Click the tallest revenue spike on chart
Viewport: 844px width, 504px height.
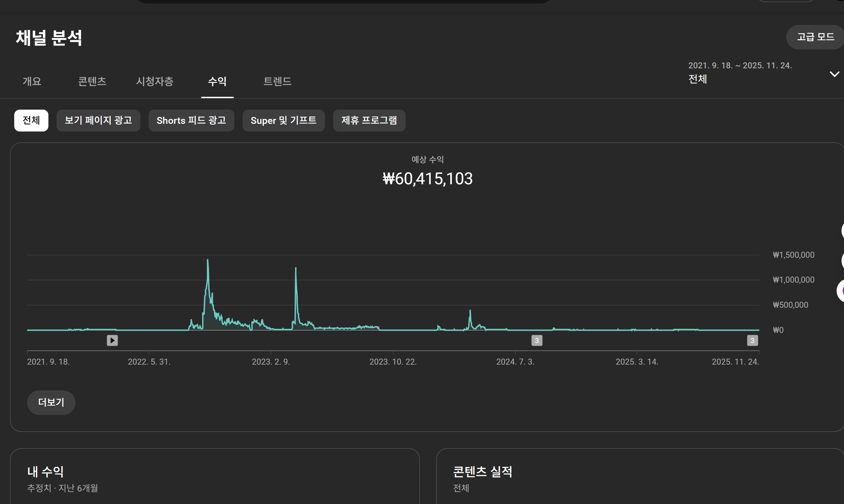pos(208,260)
